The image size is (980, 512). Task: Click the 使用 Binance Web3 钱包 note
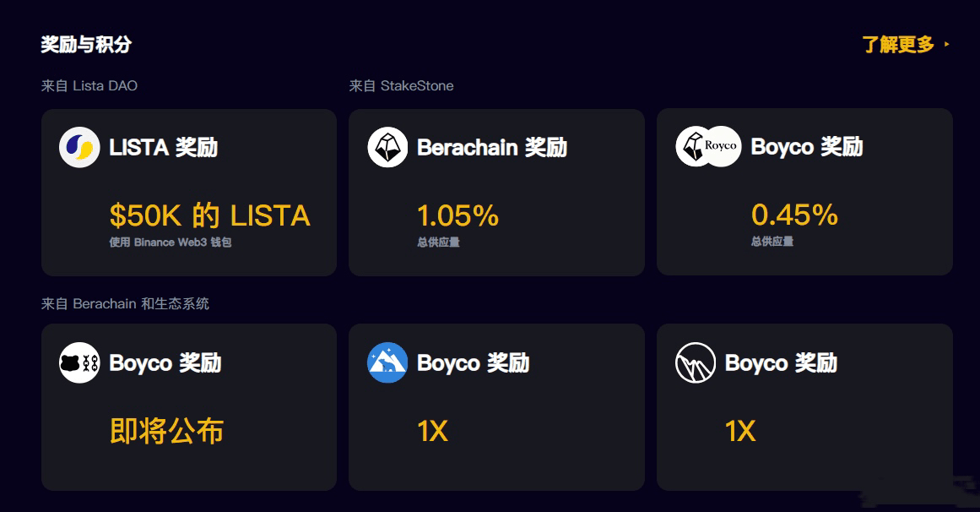pyautogui.click(x=171, y=242)
